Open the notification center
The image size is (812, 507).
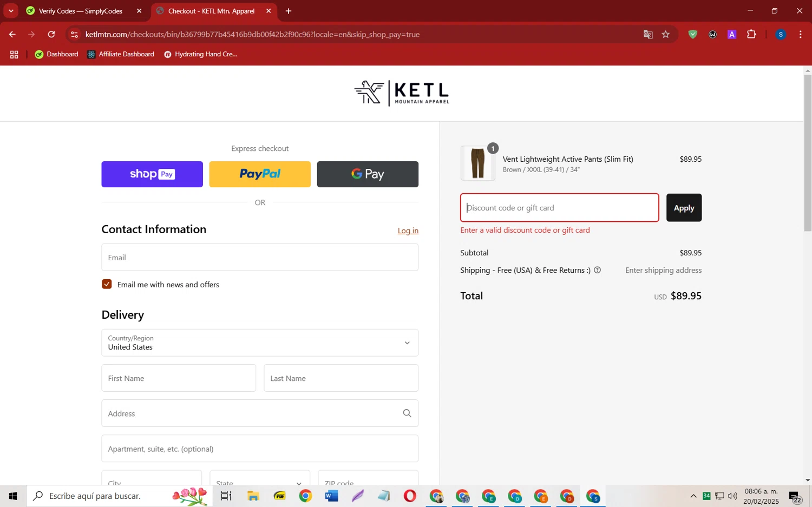point(795,496)
